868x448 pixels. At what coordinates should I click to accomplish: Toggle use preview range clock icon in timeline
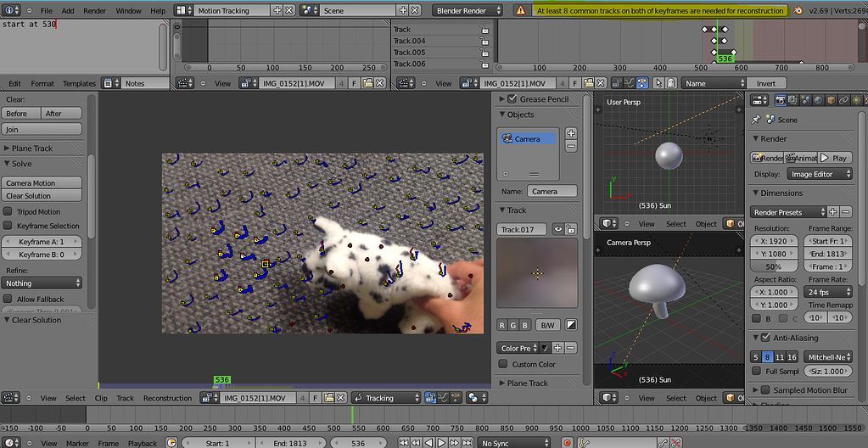(x=171, y=443)
